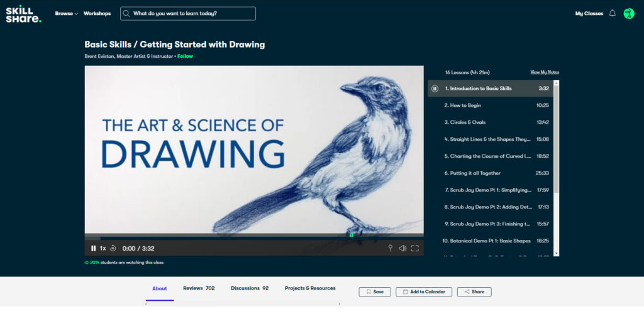Share this class

coord(474,291)
